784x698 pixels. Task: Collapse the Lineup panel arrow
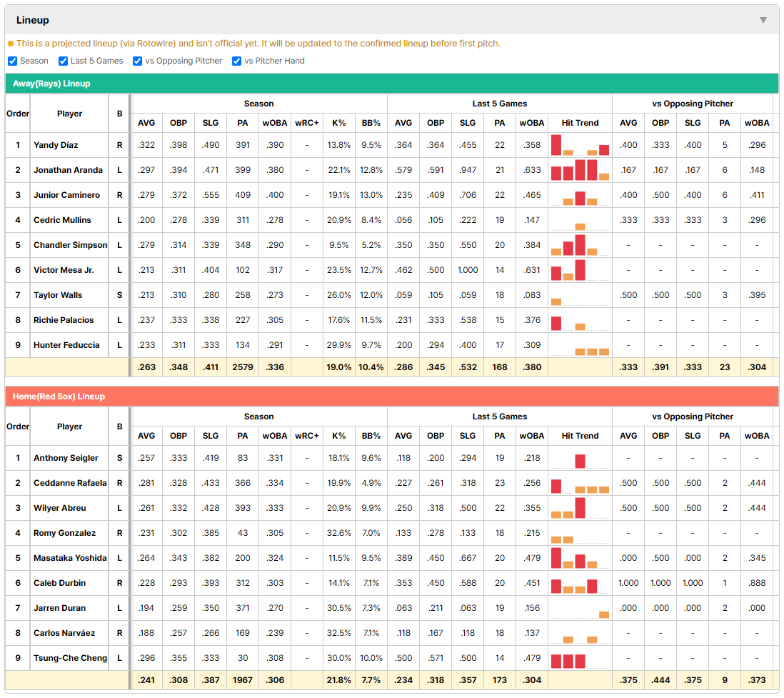point(763,20)
